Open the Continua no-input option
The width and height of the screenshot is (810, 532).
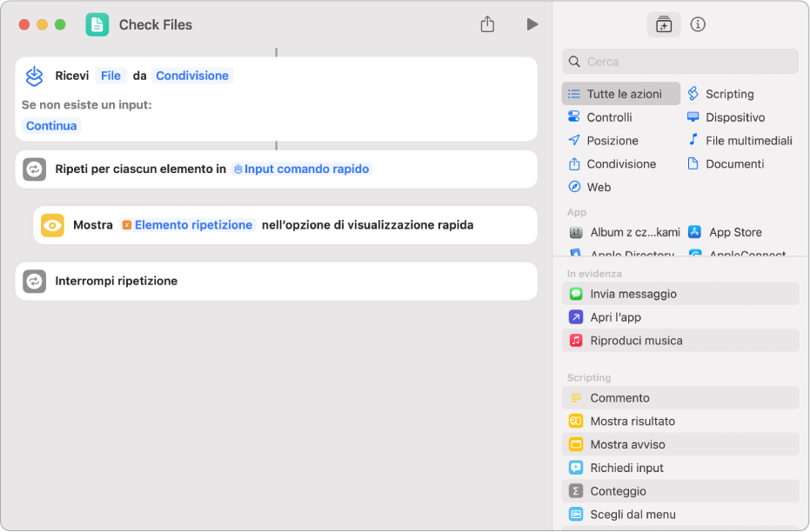point(51,126)
